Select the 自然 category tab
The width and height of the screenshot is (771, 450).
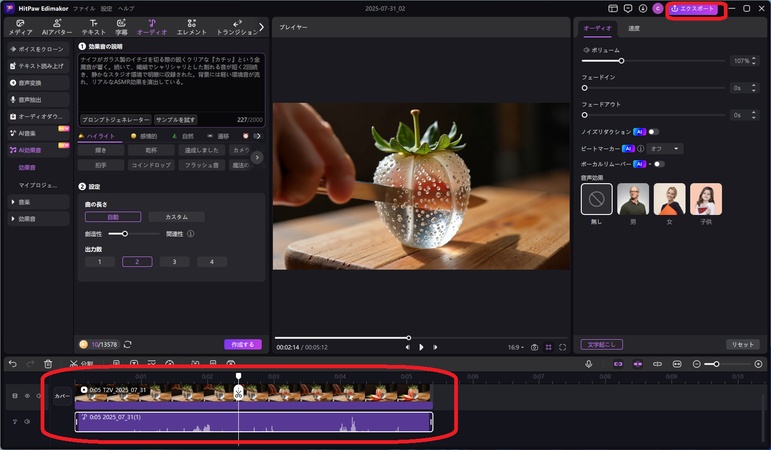(183, 136)
